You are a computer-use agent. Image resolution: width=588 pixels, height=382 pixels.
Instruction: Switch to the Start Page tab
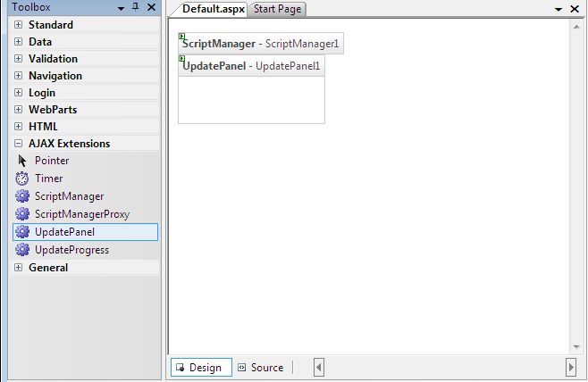click(277, 9)
